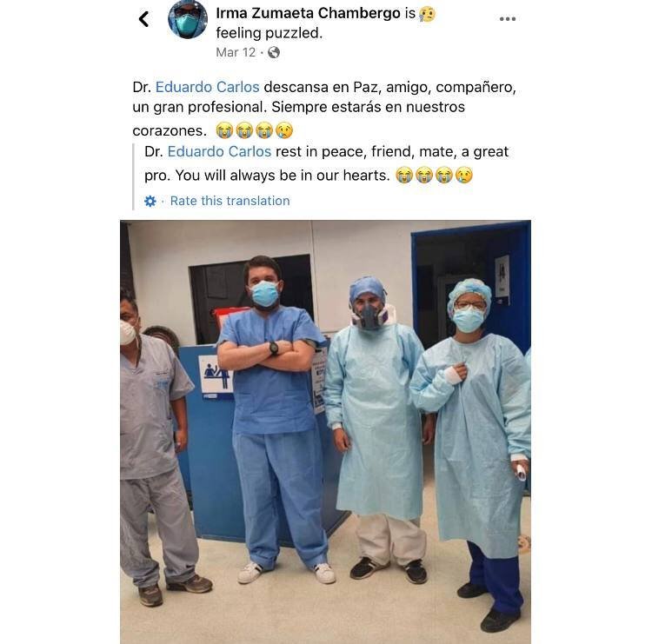652x644 pixels.
Task: Open photo at man with crossed arms
Action: pos(276,415)
